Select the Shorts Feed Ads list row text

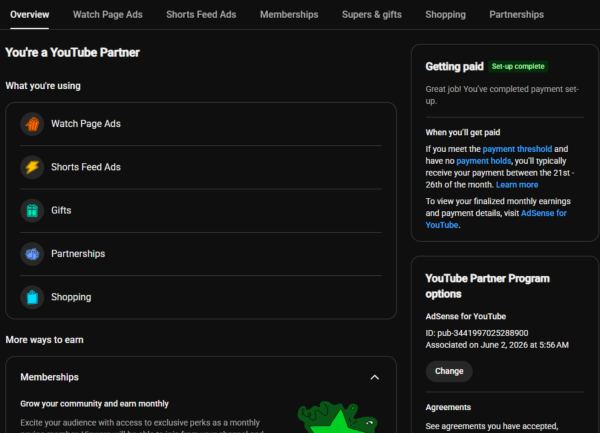point(86,167)
